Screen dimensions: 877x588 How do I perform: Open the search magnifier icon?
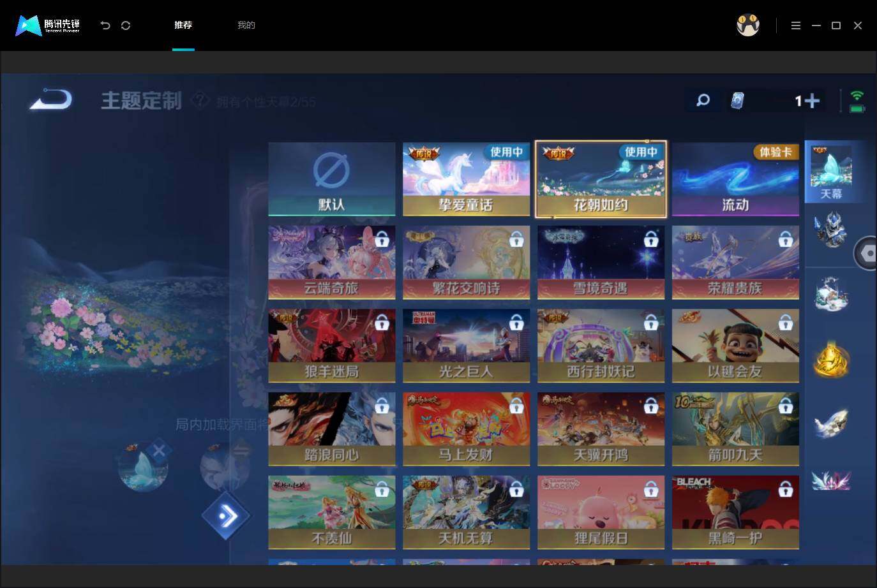pos(703,100)
